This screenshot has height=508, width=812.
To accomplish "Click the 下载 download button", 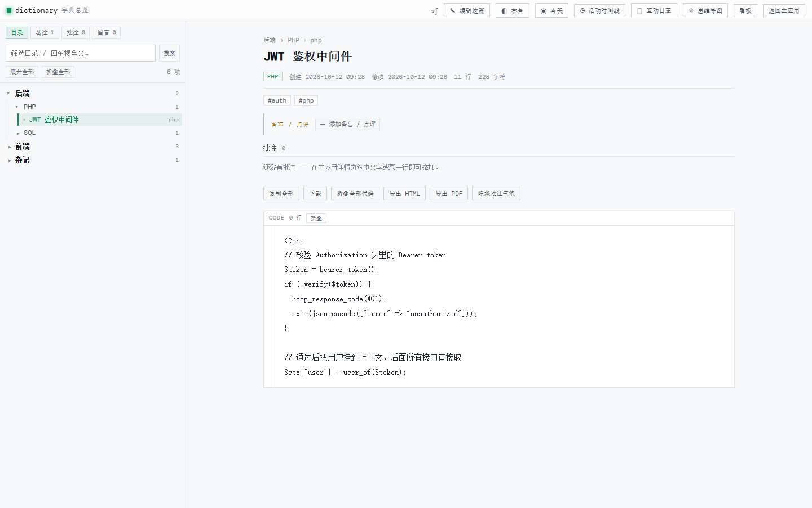I will [x=315, y=194].
